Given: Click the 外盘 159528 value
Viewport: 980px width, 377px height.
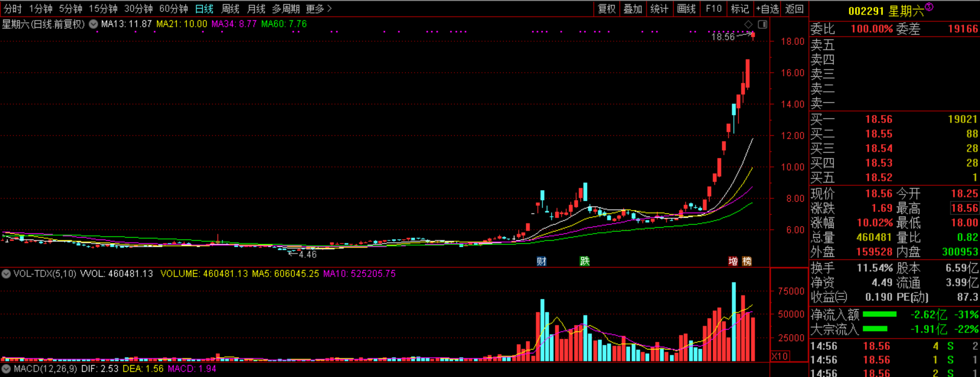Looking at the screenshot, I should [x=874, y=252].
